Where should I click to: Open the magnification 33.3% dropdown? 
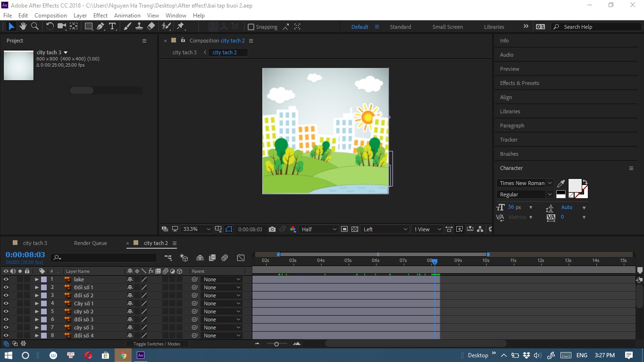[x=197, y=229]
